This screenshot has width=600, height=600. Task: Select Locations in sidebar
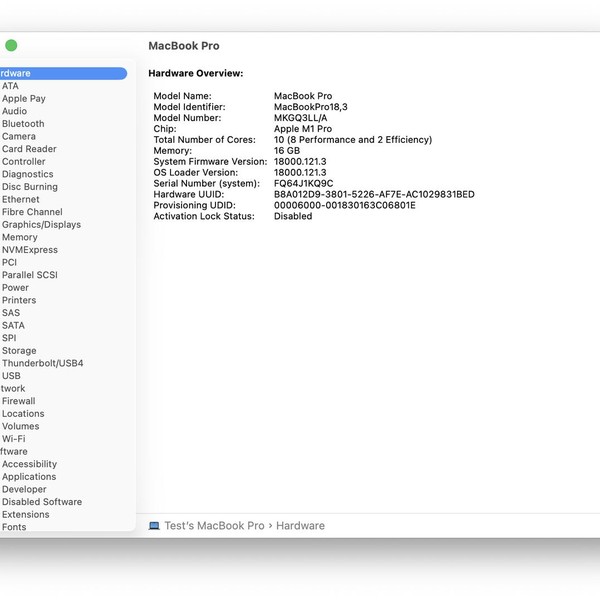(x=23, y=414)
